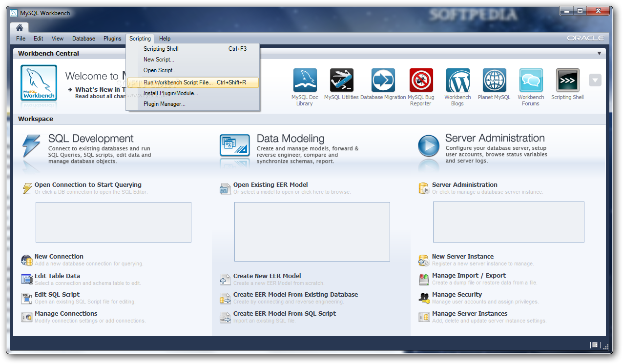Launch the MySQL Utilities icon
Viewport: 623px width, 364px height.
pyautogui.click(x=341, y=80)
